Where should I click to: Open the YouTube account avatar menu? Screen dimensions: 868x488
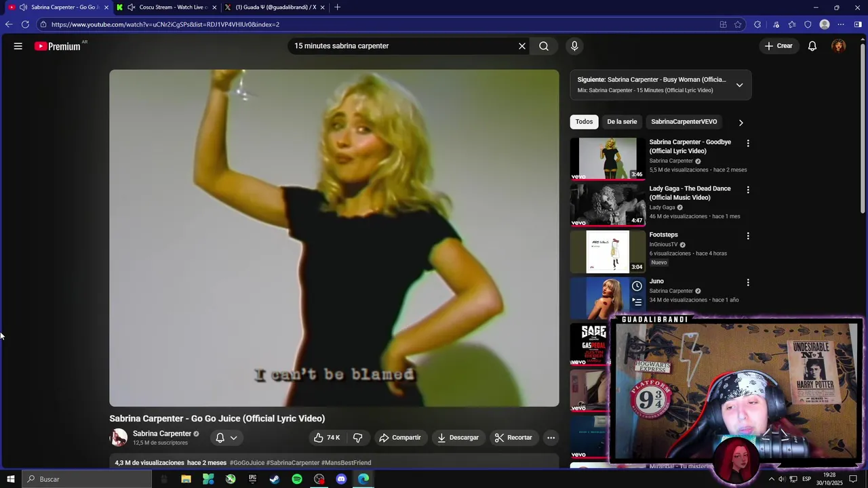839,46
